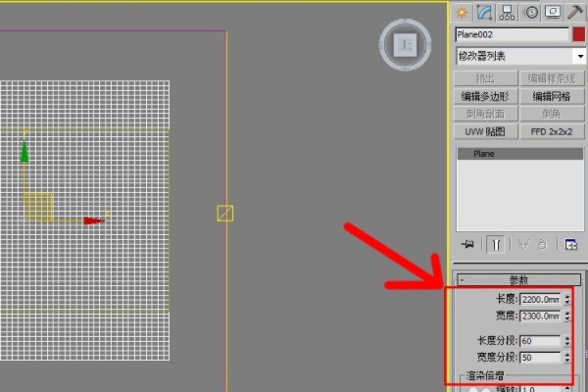Click Configure Modifier Sets icon
This screenshot has width=588, height=392.
pyautogui.click(x=571, y=243)
